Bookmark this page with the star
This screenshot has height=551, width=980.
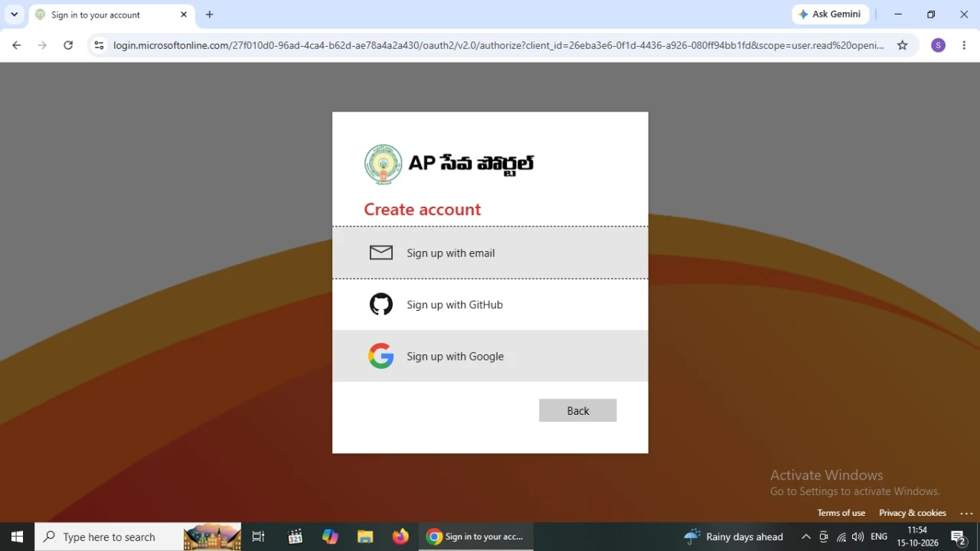[x=902, y=45]
